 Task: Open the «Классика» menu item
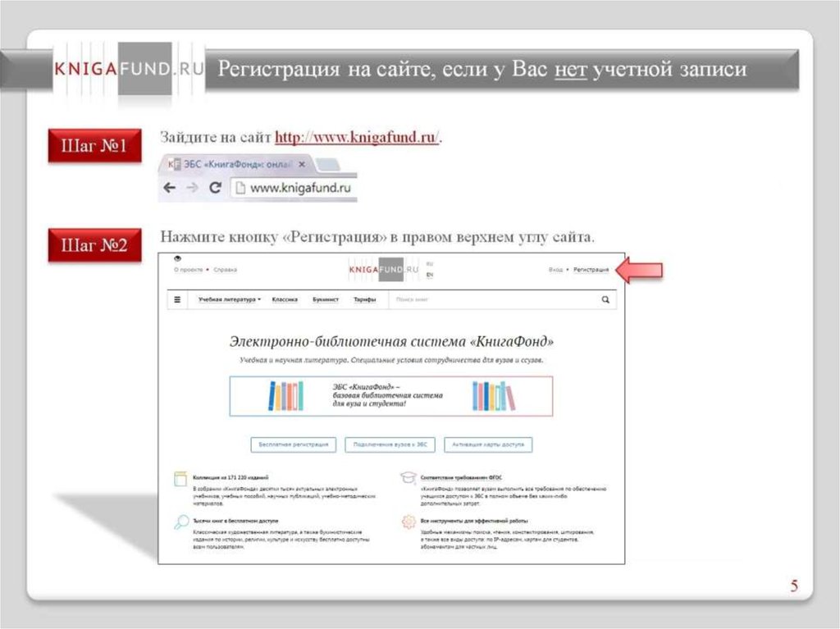(x=285, y=299)
